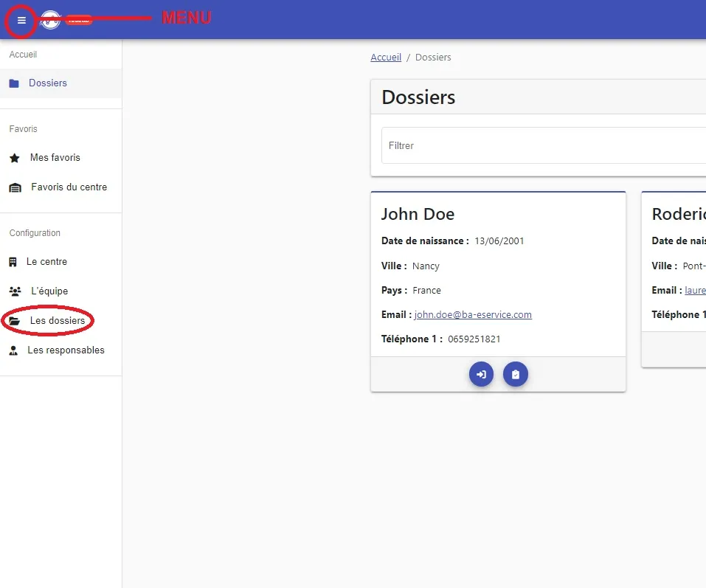Click the large Dossiers page heading
706x588 pixels.
click(418, 97)
